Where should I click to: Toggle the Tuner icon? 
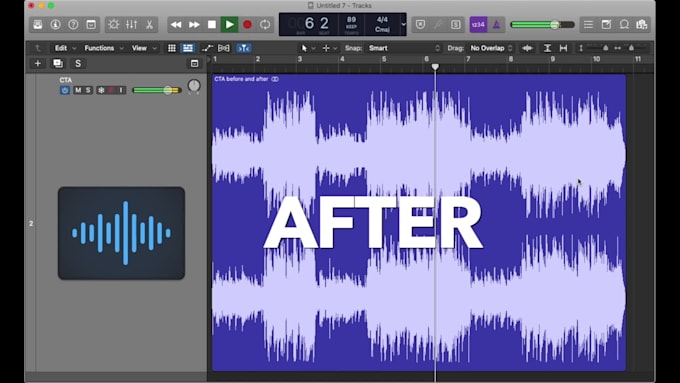coord(438,25)
